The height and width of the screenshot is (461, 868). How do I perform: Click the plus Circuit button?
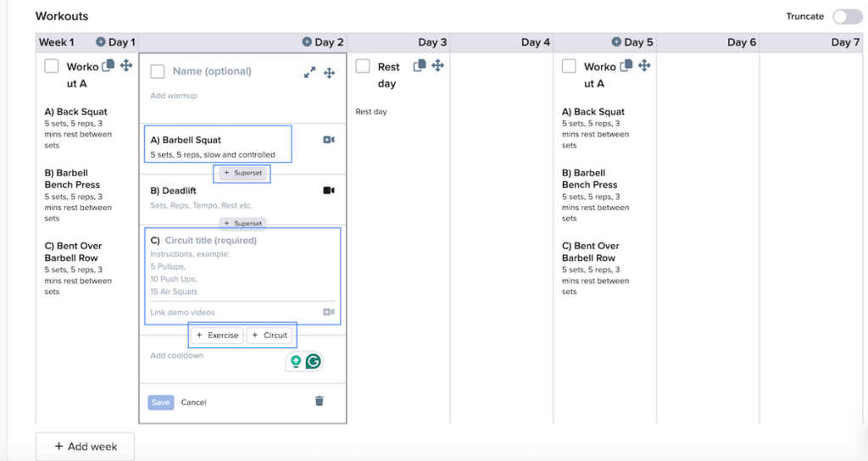point(270,336)
